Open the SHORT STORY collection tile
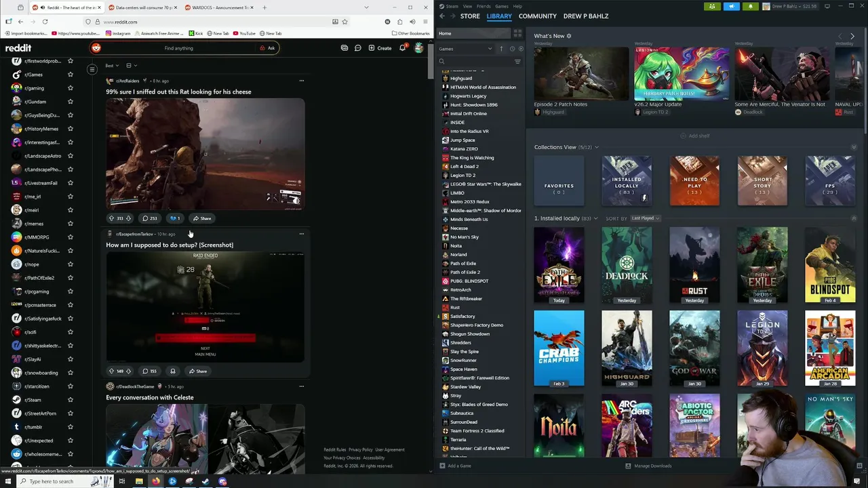This screenshot has height=488, width=868. coord(762,180)
